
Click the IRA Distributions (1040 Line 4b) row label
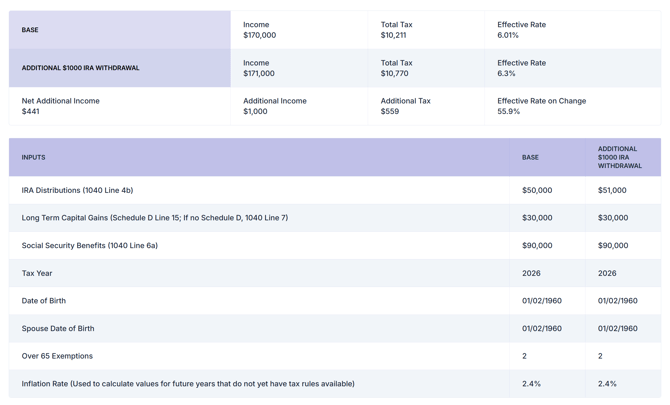click(x=77, y=190)
